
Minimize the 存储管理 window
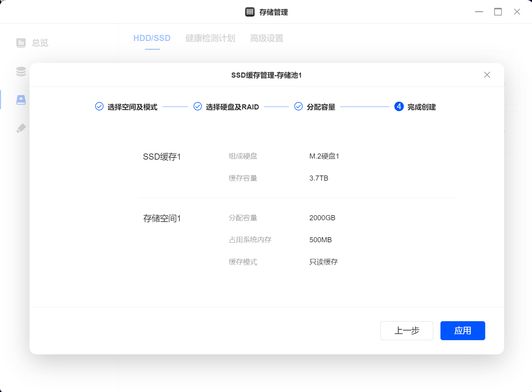click(x=479, y=12)
